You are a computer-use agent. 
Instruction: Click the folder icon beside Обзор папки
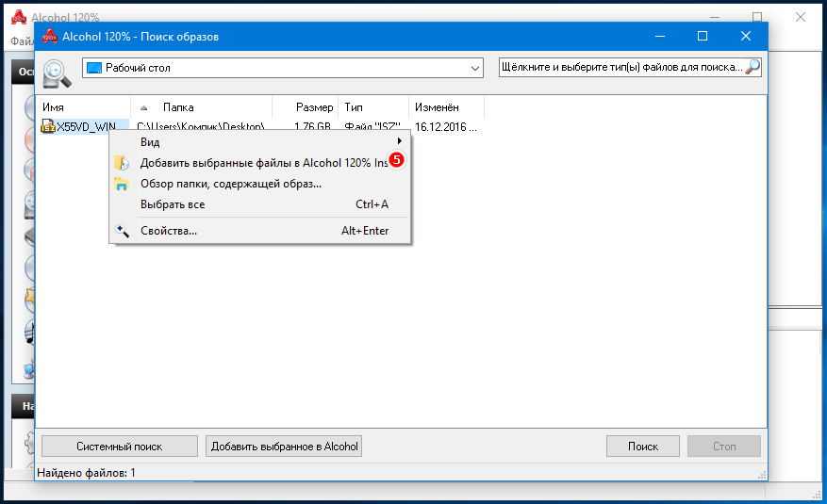coord(122,184)
